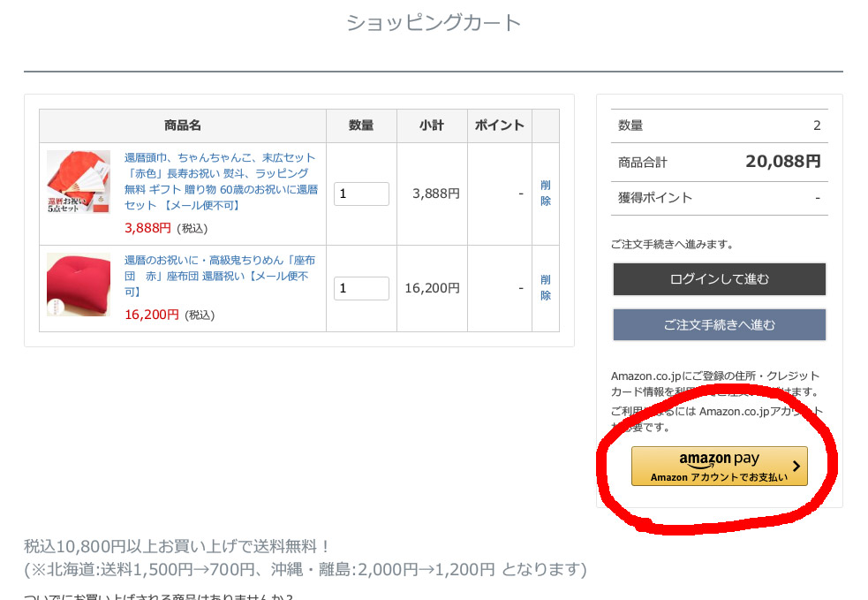Viewport: 868px width, 600px height.
Task: Click the chevron arrow on Amazon Pay button
Action: (x=796, y=466)
